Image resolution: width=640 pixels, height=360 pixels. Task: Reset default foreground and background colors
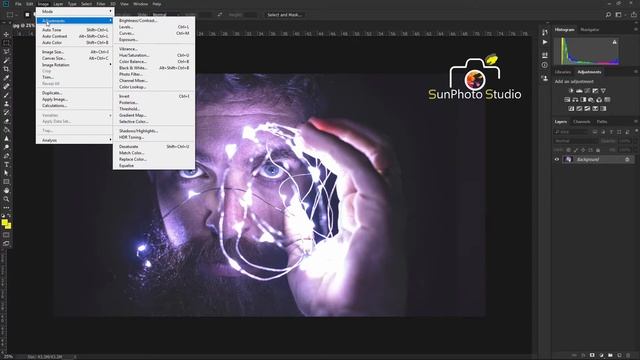click(4, 216)
